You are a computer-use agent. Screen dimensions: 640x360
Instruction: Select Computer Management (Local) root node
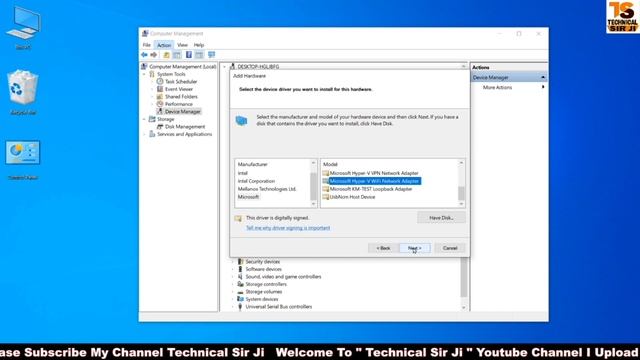[x=182, y=67]
